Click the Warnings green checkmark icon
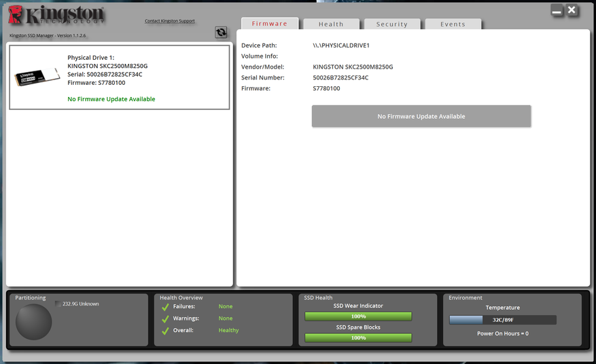Screen dimensions: 596x364 click(x=165, y=318)
